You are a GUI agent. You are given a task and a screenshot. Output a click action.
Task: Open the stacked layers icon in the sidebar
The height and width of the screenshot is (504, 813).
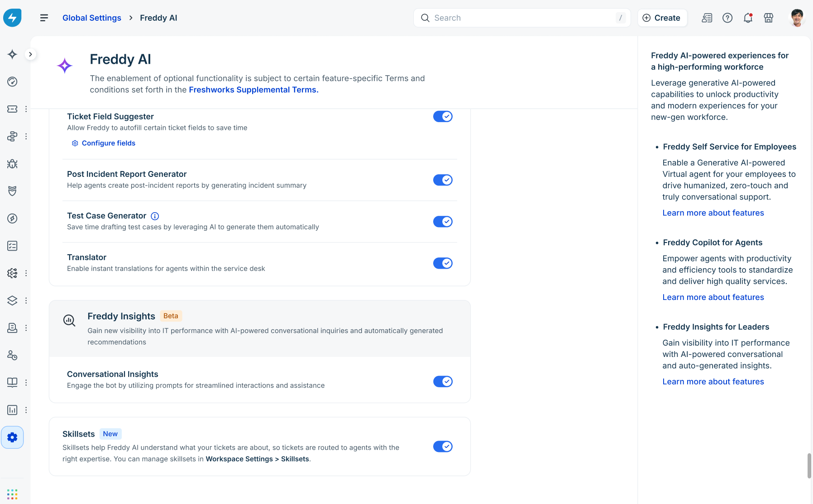[x=12, y=300]
